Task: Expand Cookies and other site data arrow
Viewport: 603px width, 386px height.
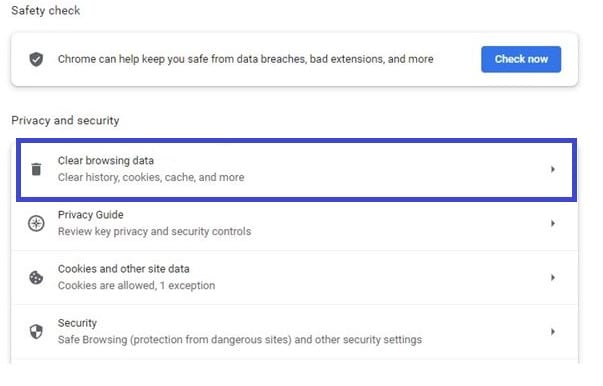Action: pyautogui.click(x=553, y=278)
